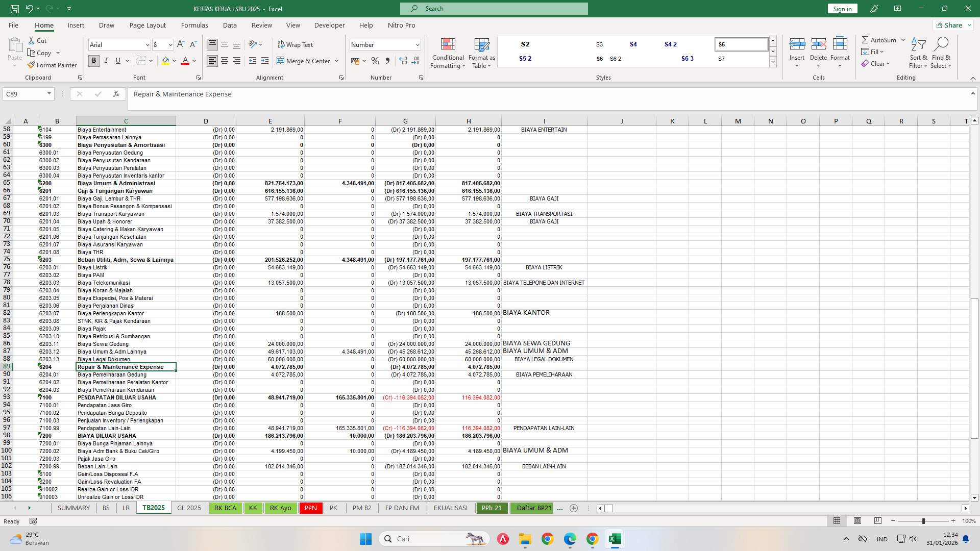Screen dimensions: 980x551
Task: Open the Merge & Center dropdown arrow
Action: click(x=336, y=61)
